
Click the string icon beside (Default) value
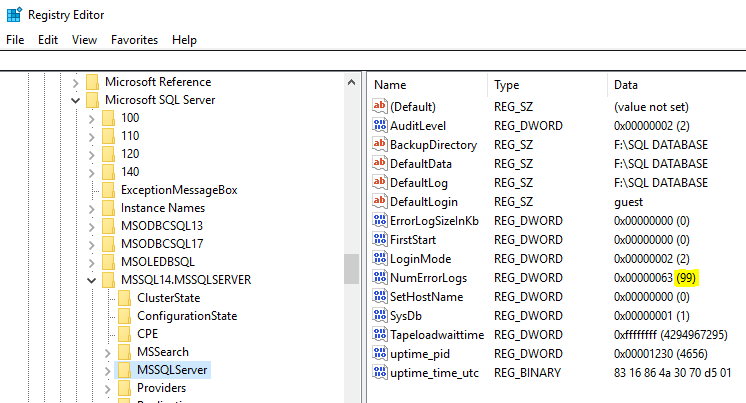[x=380, y=106]
